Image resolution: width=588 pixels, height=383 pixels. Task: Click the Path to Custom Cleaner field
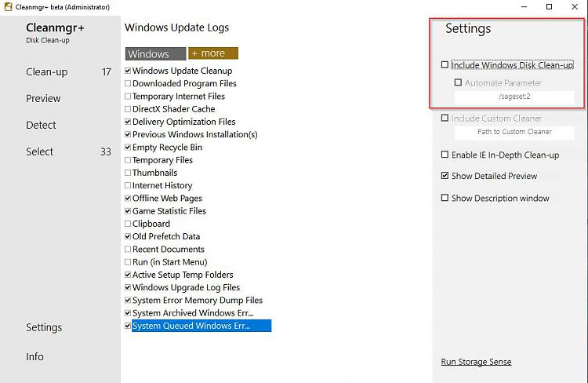514,132
